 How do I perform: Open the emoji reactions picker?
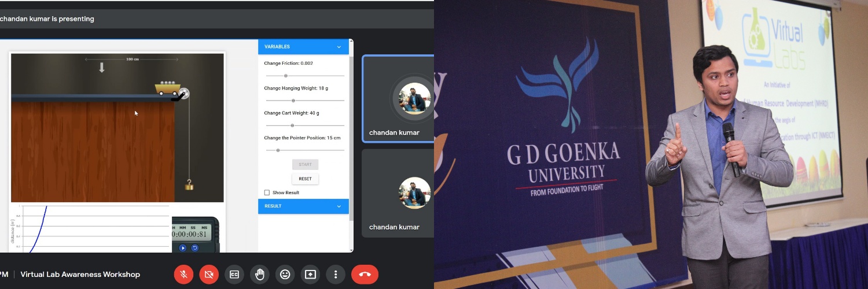[285, 275]
